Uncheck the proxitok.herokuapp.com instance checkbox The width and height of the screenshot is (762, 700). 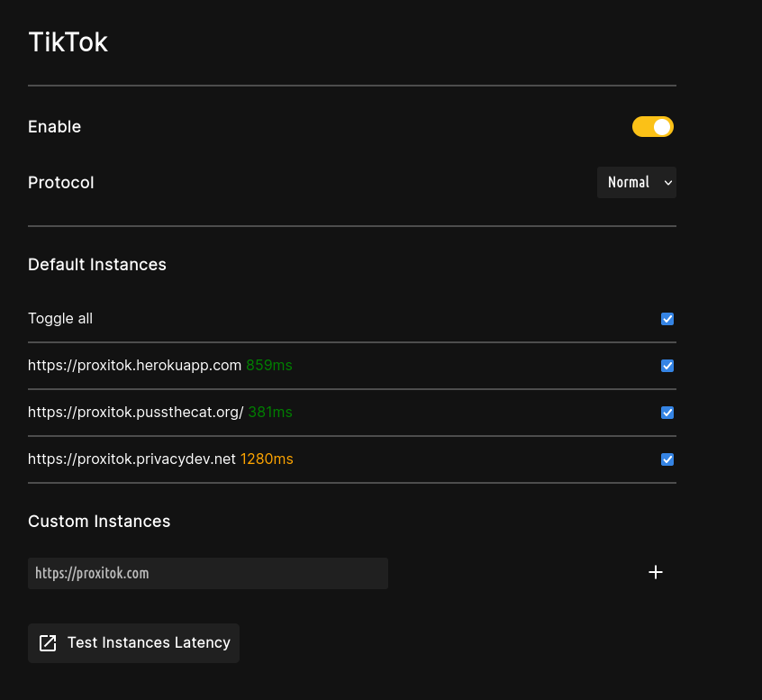667,366
